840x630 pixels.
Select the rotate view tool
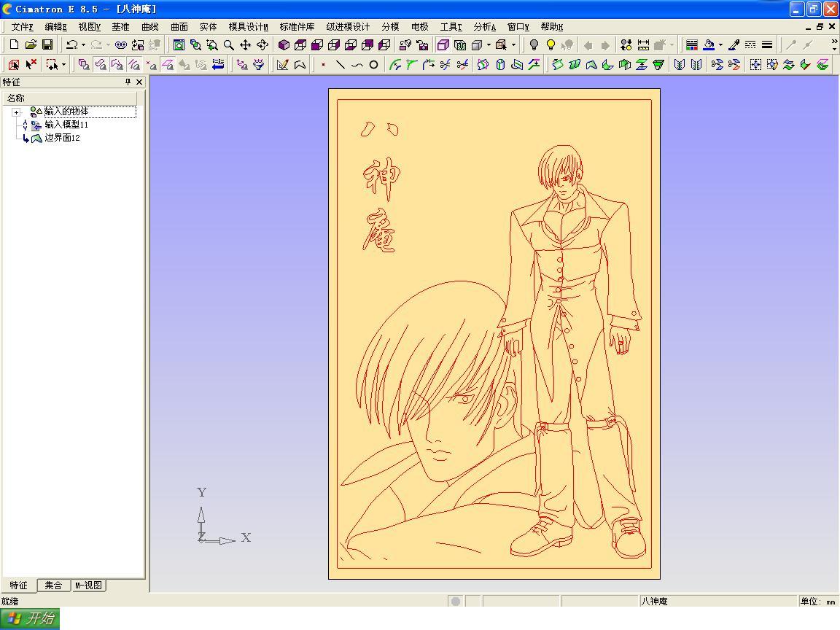pyautogui.click(x=262, y=45)
